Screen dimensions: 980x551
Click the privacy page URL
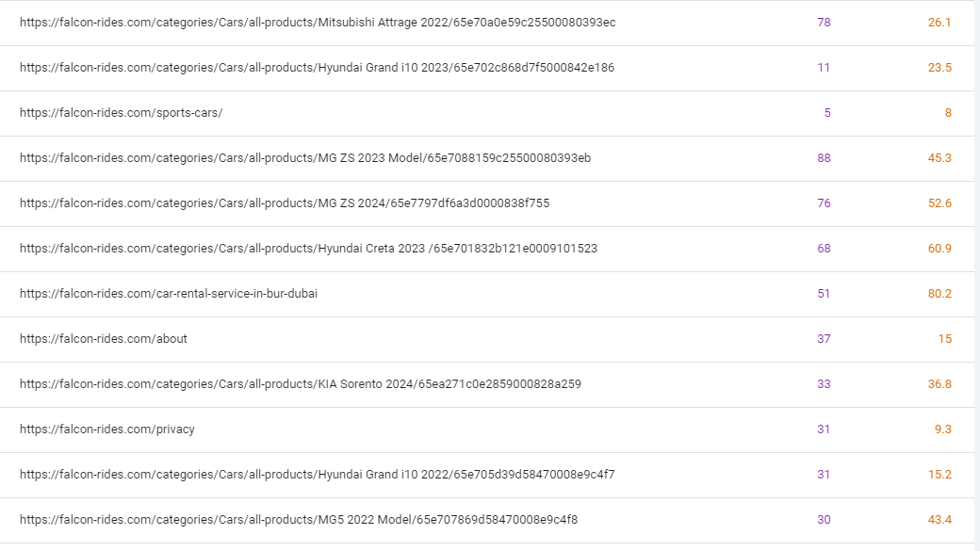point(107,429)
